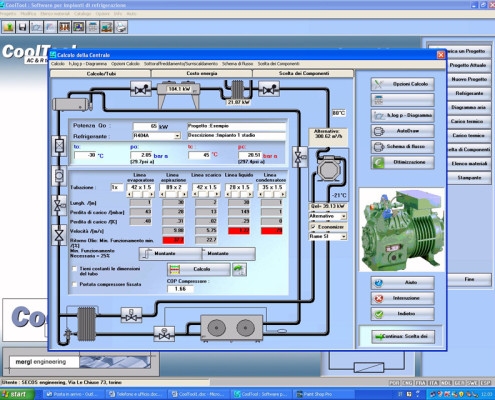
Task: Open the Calcolo menu in dialog menu bar
Action: point(58,63)
